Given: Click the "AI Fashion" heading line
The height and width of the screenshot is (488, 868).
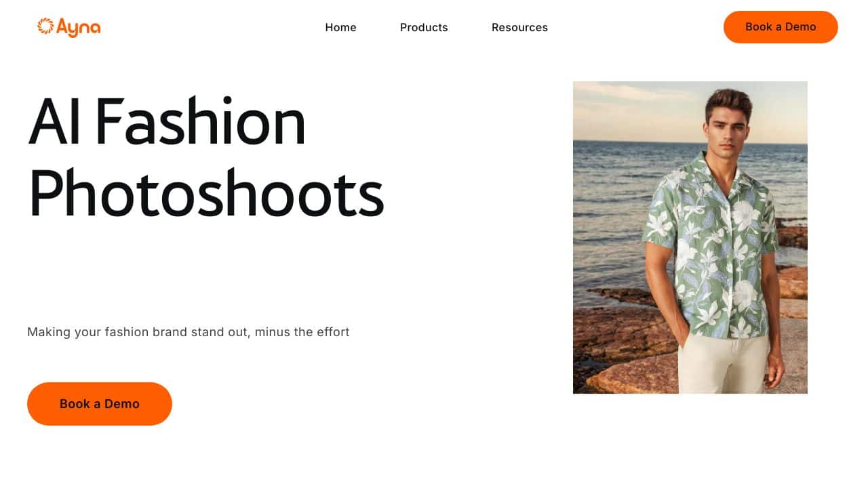Looking at the screenshot, I should pos(167,122).
